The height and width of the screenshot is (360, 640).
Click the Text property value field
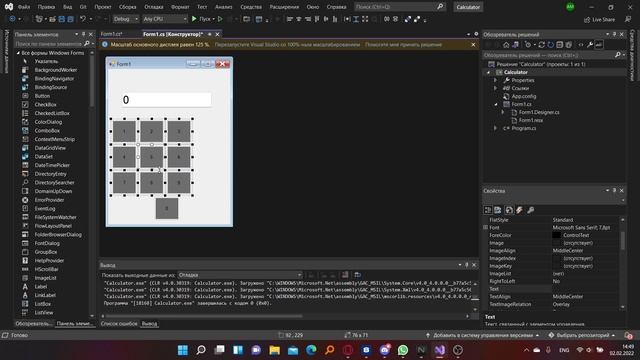[586, 289]
